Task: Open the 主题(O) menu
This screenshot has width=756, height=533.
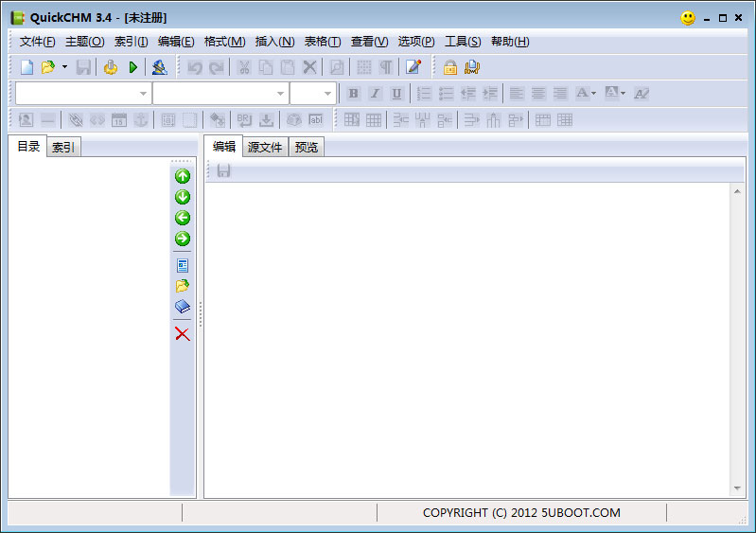Action: click(x=85, y=42)
